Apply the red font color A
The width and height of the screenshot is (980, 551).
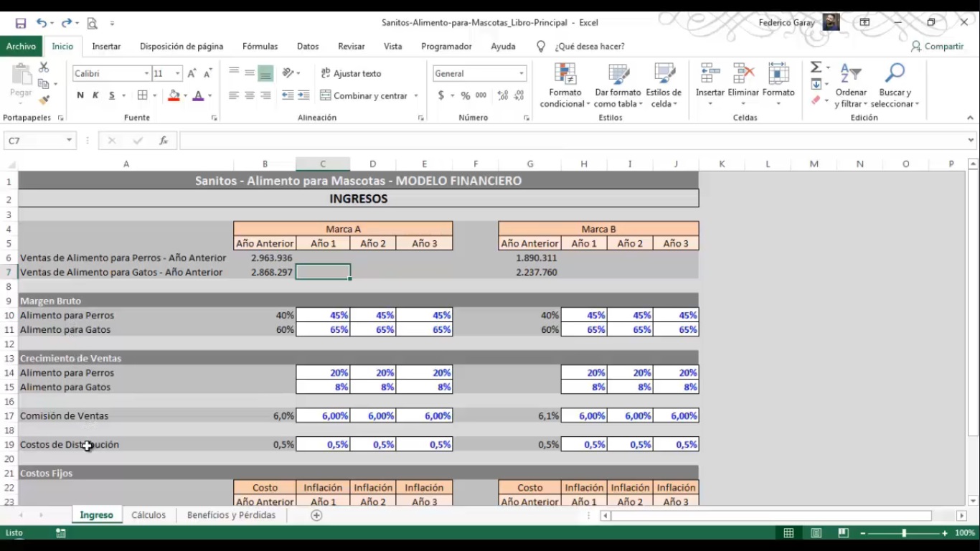(x=199, y=95)
